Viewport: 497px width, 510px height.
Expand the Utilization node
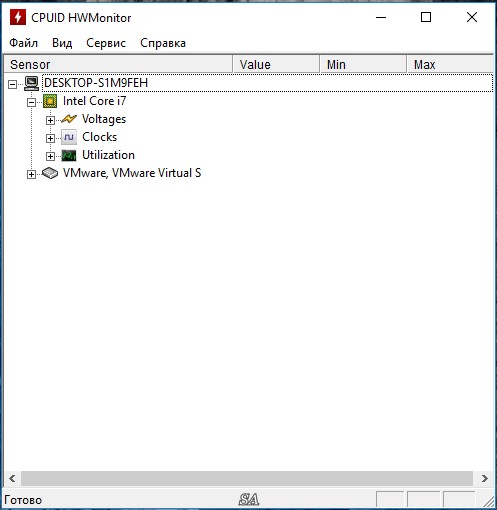tap(50, 156)
